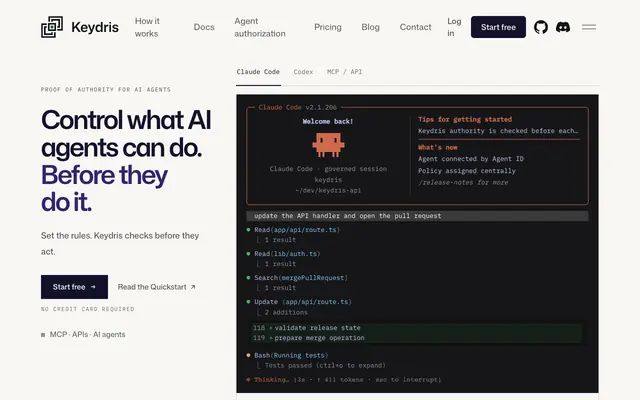Click 'MCP · APIs · AI agents' text
This screenshot has height=400, width=640.
[87, 334]
